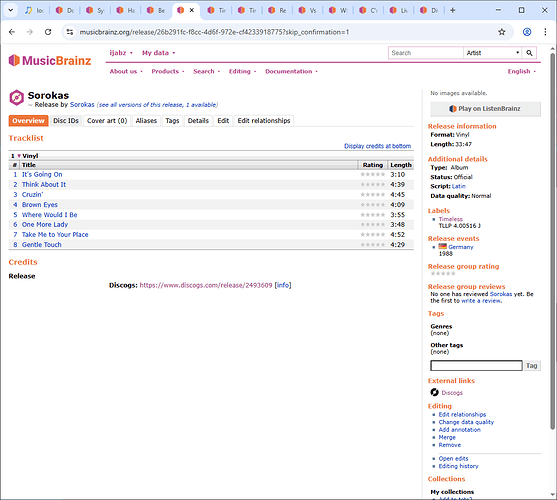Open the Edit relationships tab

tap(264, 121)
